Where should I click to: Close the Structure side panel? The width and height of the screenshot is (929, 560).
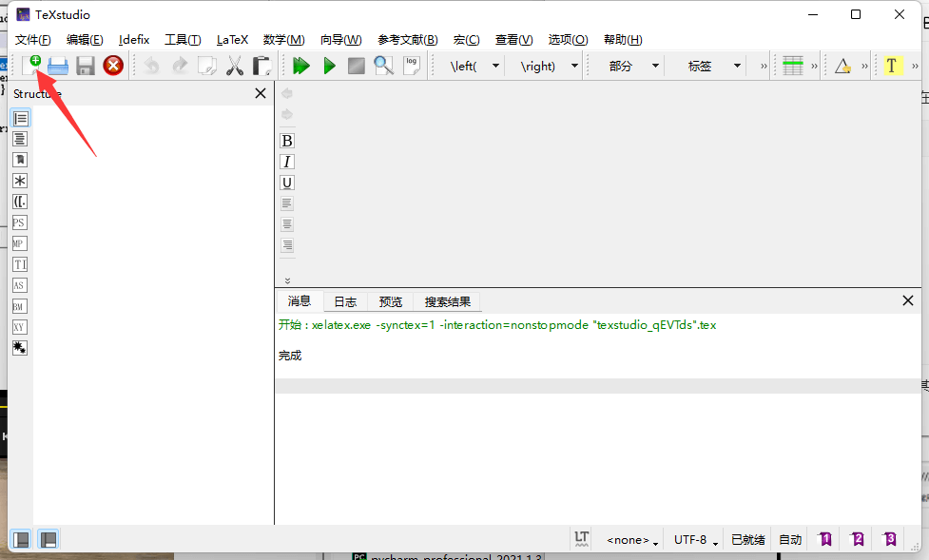261,93
